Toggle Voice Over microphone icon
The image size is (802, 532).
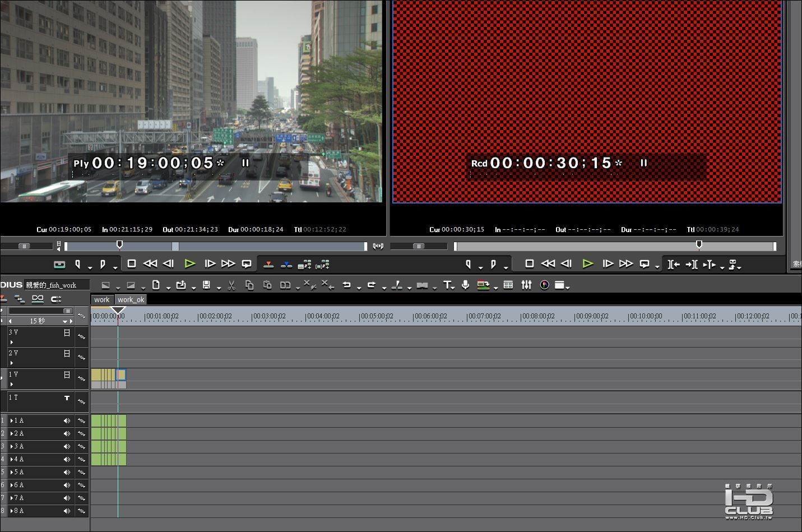point(465,285)
